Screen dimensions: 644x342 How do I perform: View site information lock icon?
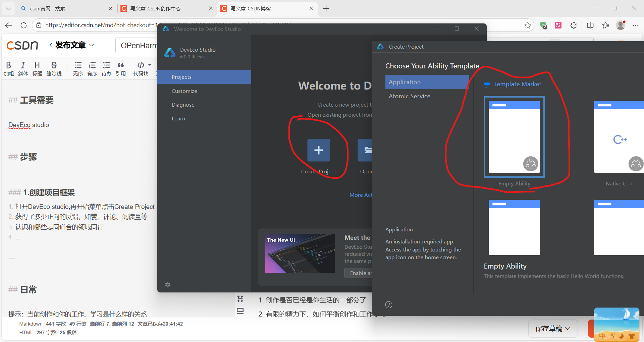(x=39, y=25)
